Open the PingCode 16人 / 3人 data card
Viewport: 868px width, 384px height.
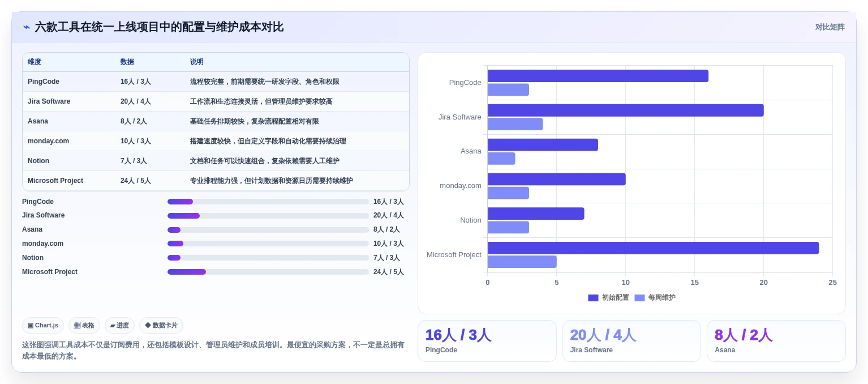click(487, 341)
